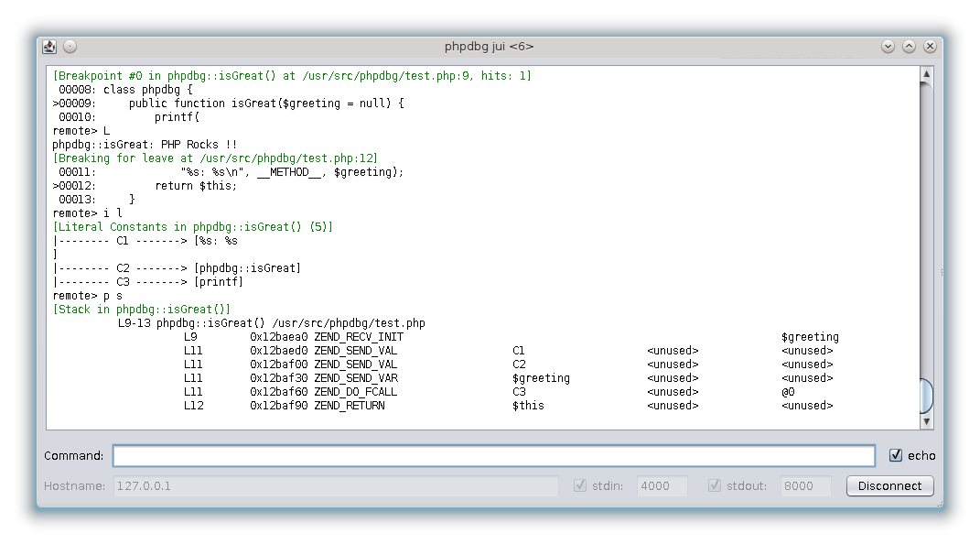Click the stdin port field 4000
The image size is (980, 544).
[662, 485]
